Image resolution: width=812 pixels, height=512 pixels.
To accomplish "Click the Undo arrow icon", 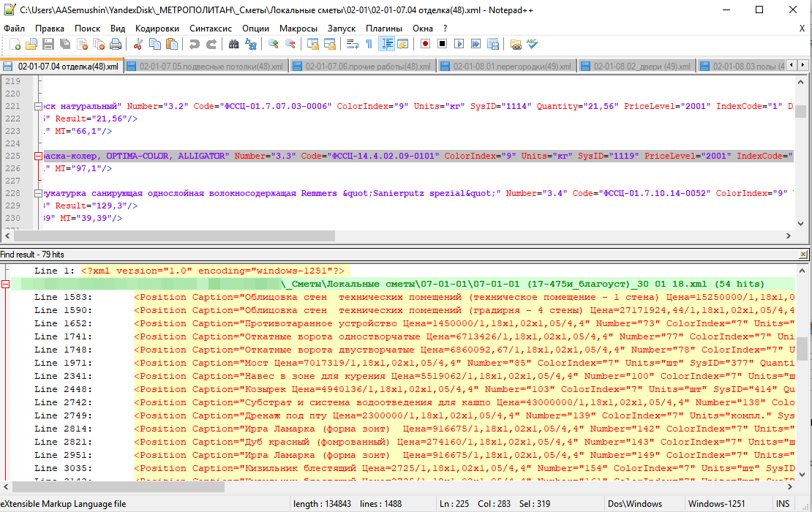I will (x=194, y=44).
